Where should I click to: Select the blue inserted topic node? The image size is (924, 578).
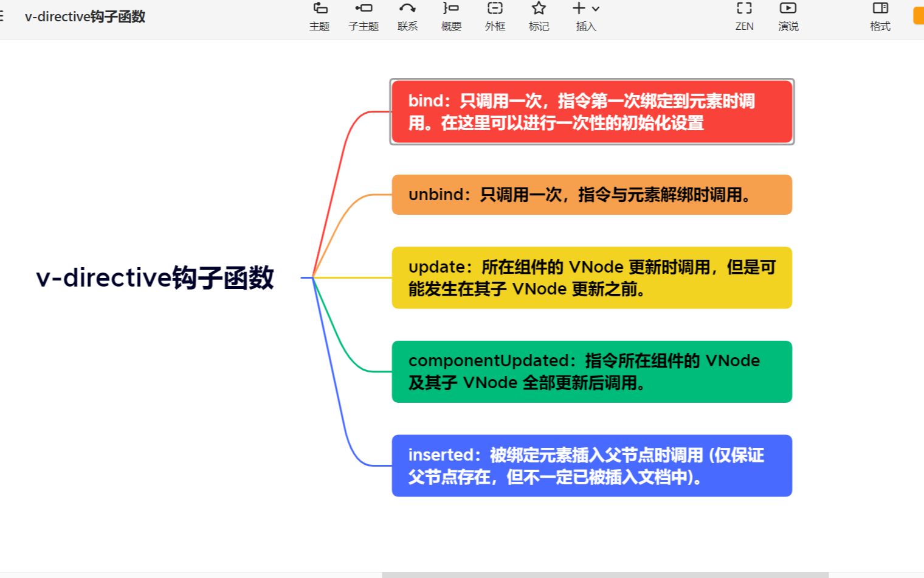[x=592, y=465]
